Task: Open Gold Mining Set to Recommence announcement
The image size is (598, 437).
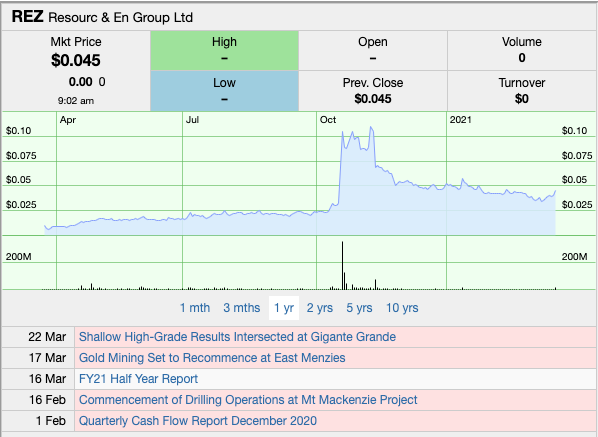Action: (212, 358)
